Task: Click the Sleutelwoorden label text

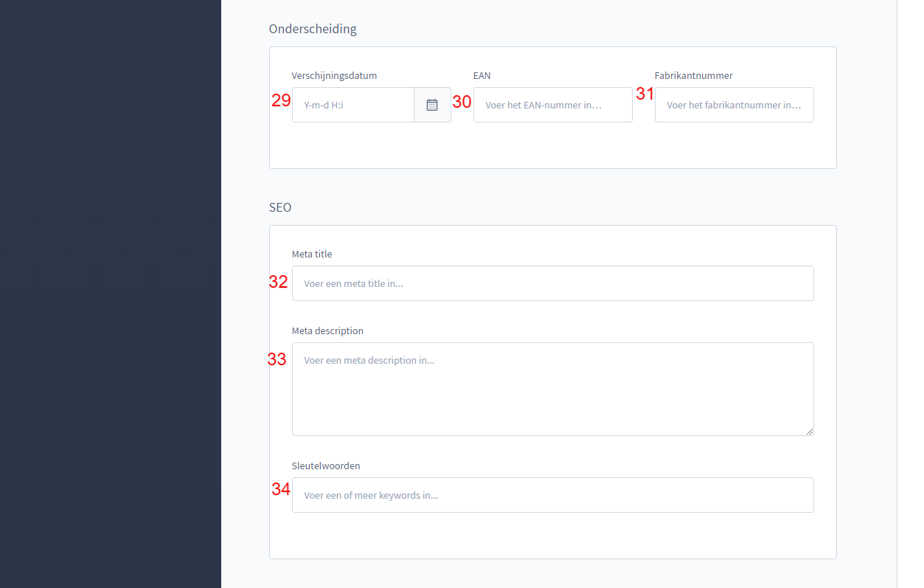Action: [x=326, y=466]
